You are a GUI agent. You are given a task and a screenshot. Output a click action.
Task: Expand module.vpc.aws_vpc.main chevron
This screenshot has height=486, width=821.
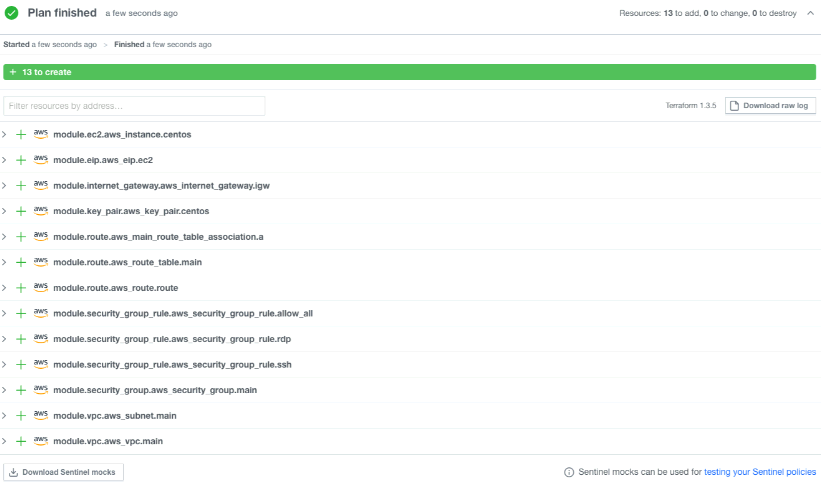pos(4,441)
